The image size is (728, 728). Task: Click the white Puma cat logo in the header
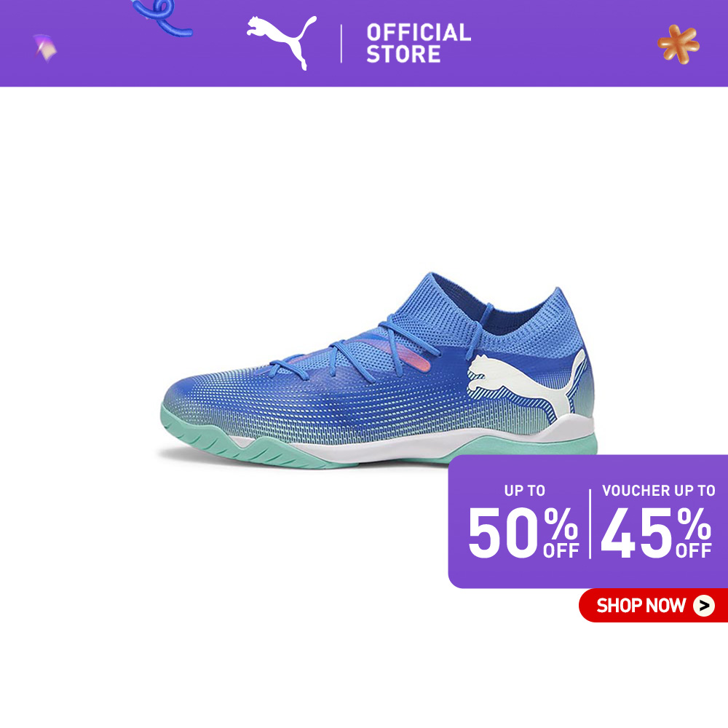click(x=282, y=41)
